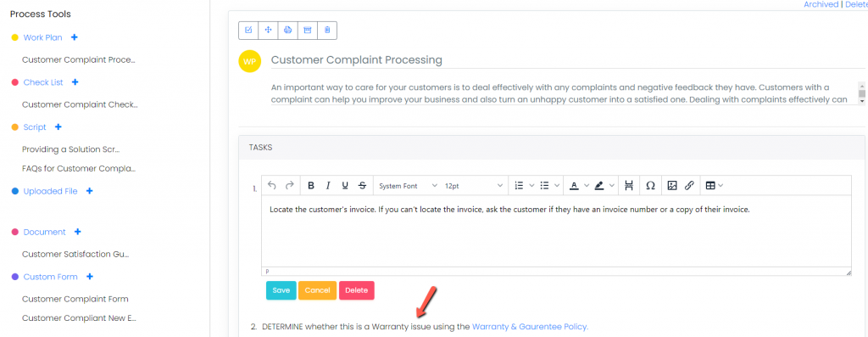Click the archive box icon
The image size is (868, 337).
[x=307, y=30]
